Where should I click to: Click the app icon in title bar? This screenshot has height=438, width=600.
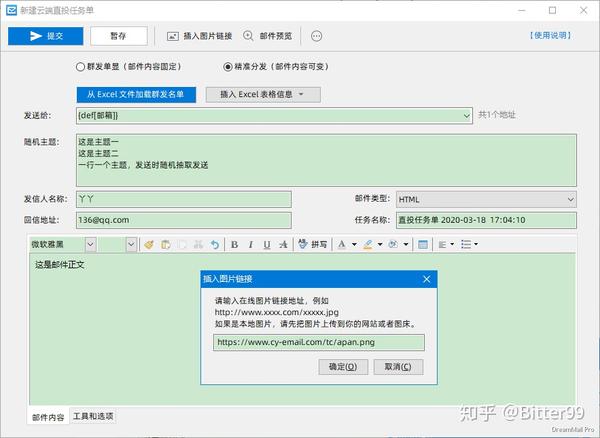pyautogui.click(x=11, y=10)
